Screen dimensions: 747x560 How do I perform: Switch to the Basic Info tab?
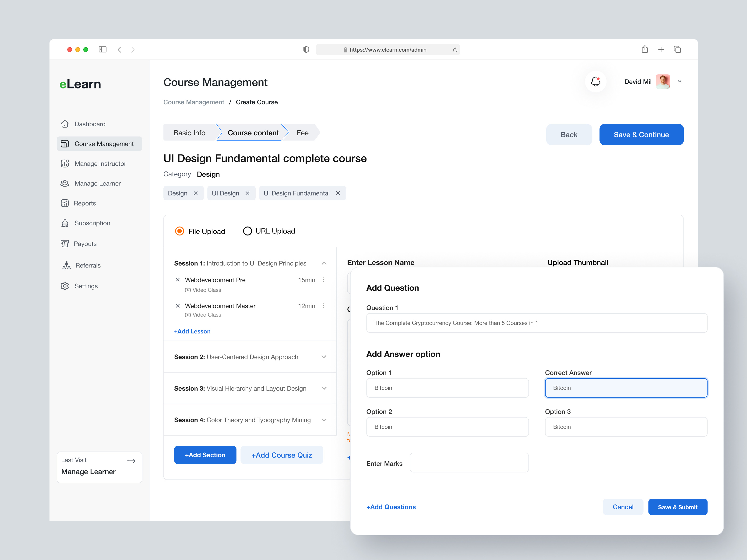(189, 133)
